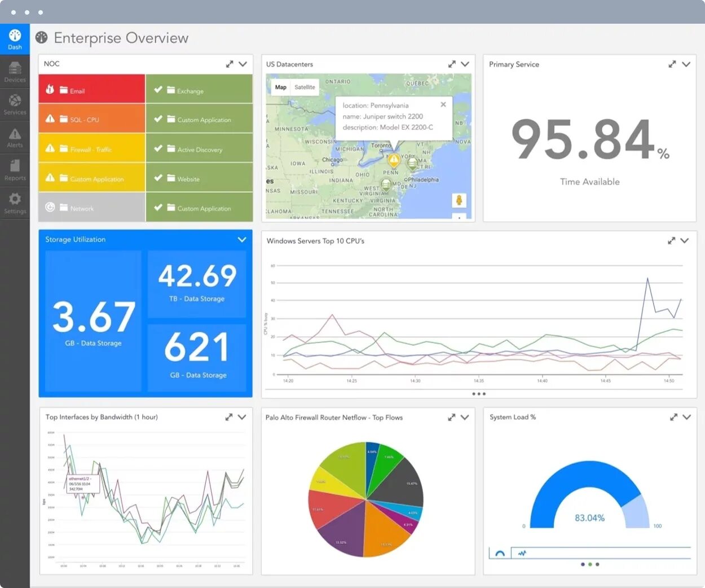This screenshot has width=705, height=588.
Task: Click the 'name: Juniper switch 2200' popup text
Action: [x=383, y=116]
